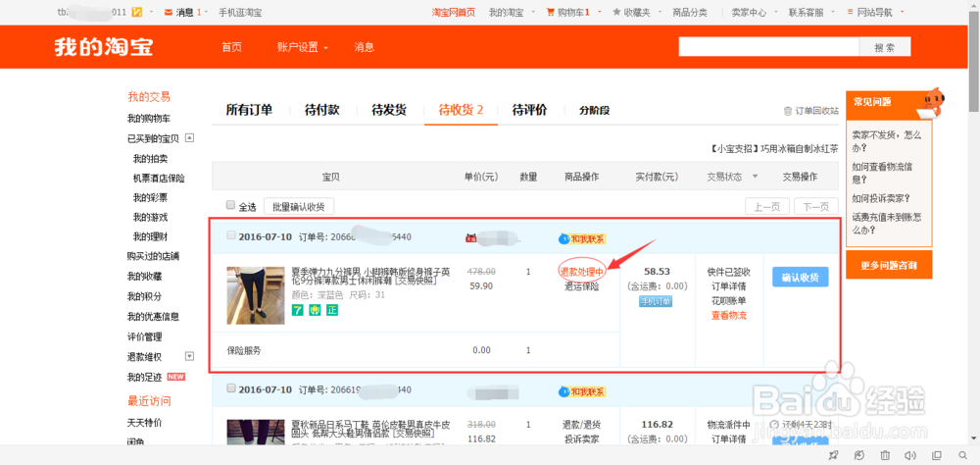Image resolution: width=980 pixels, height=465 pixels.
Task: Check the second order 2016-07-10 checkbox
Action: (231, 388)
